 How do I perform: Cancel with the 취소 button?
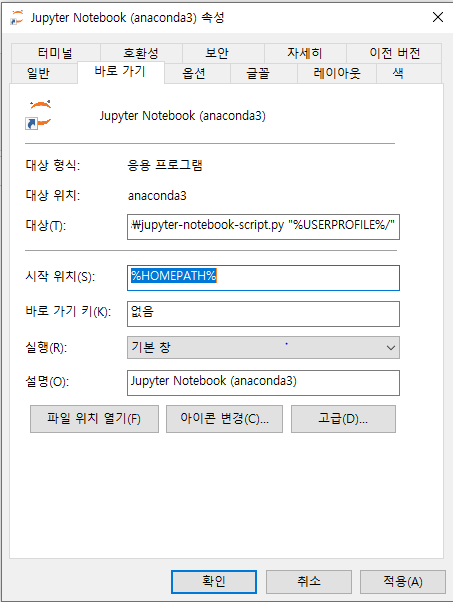[x=309, y=582]
